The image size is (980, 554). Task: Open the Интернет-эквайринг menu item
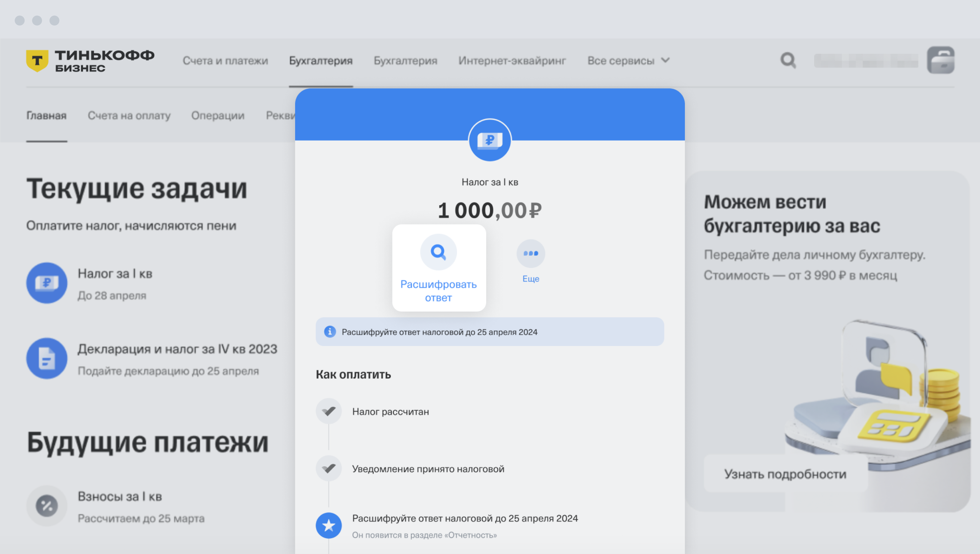pyautogui.click(x=512, y=61)
